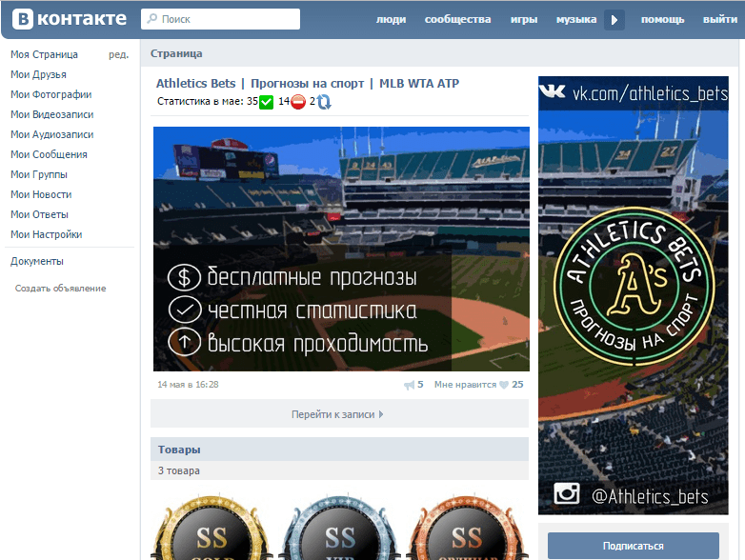The image size is (745, 560).
Task: Open Мои Настройки
Action: (47, 234)
